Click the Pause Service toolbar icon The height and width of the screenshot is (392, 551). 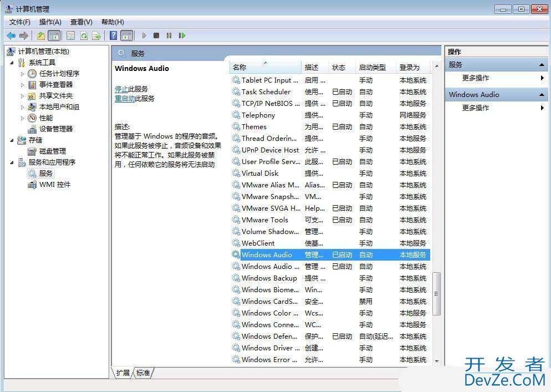[x=169, y=35]
